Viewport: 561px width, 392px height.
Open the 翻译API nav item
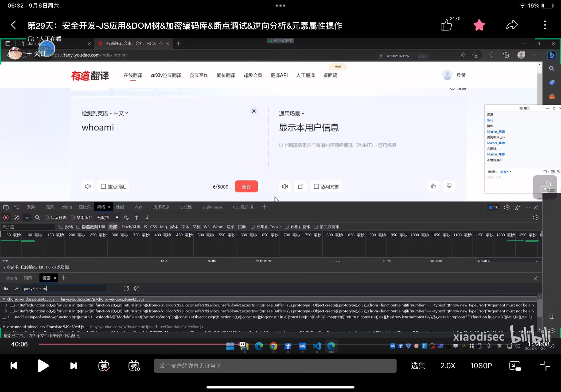[x=279, y=75]
